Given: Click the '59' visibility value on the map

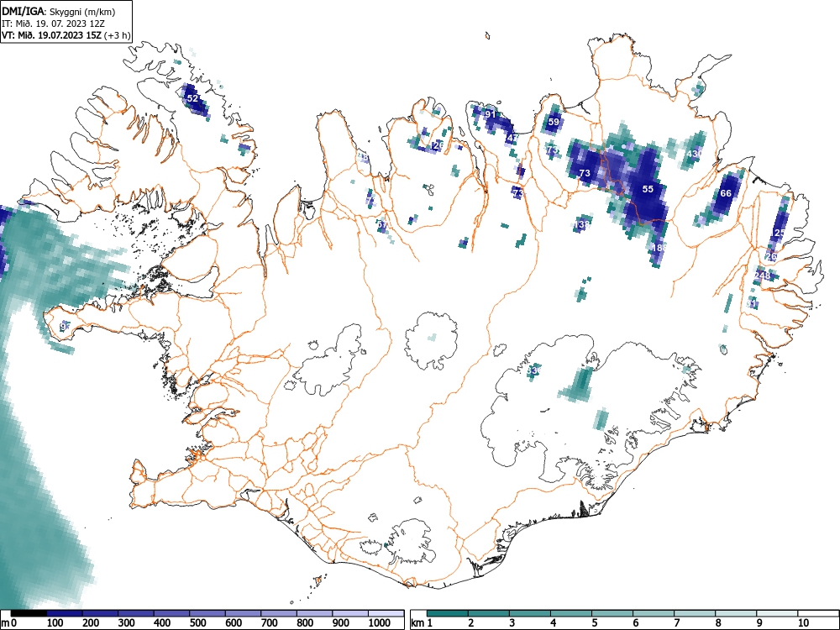Looking at the screenshot, I should [x=554, y=122].
